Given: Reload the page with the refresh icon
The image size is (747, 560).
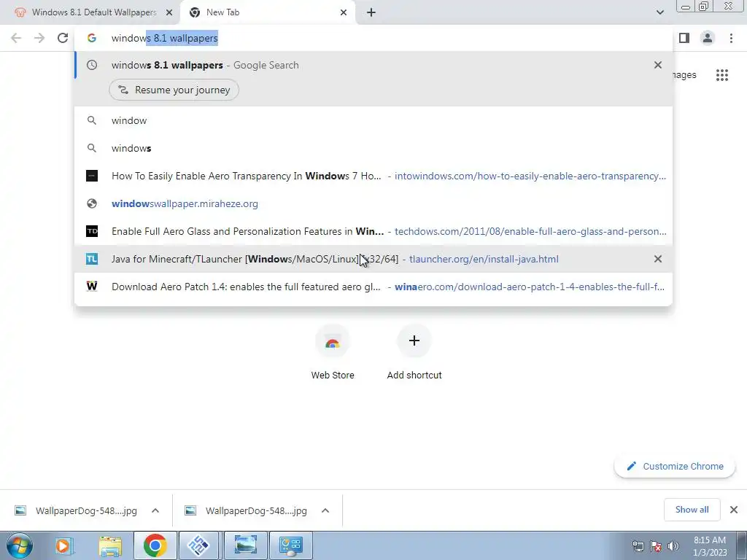Looking at the screenshot, I should (x=63, y=38).
